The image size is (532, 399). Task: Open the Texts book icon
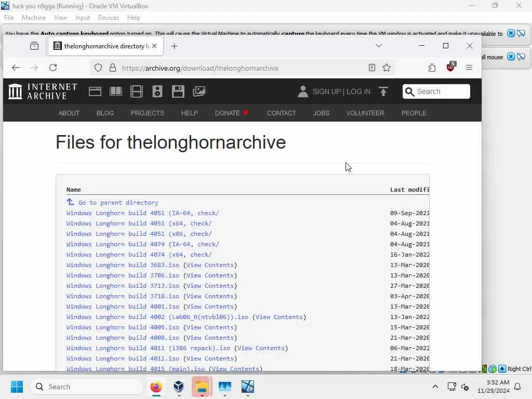tap(116, 91)
